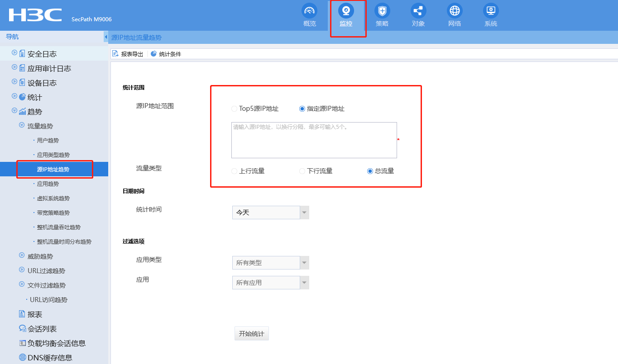This screenshot has width=618, height=364.
Task: Collapse the 趋势 tree node
Action: 14,111
